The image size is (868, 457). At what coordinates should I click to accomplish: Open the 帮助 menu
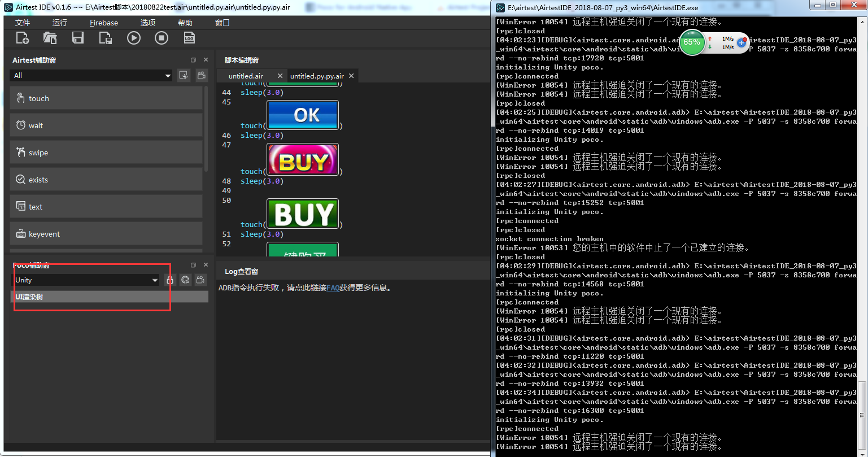185,23
